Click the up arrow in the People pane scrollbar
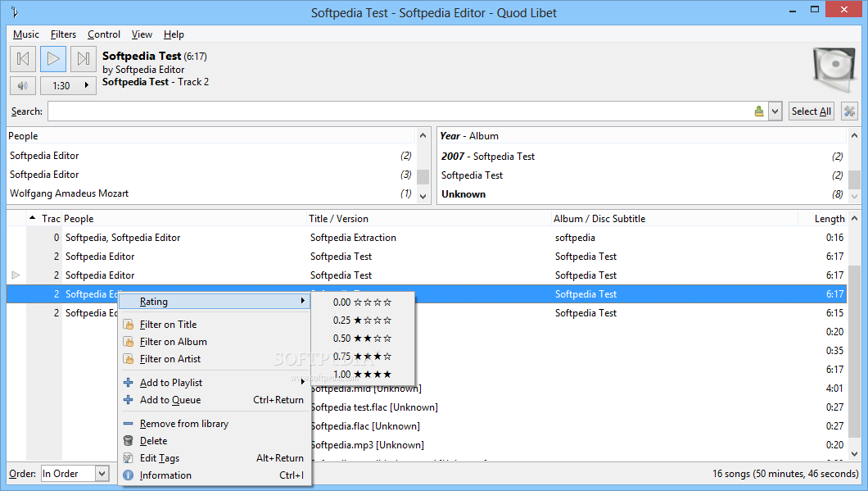868x491 pixels. pos(423,136)
